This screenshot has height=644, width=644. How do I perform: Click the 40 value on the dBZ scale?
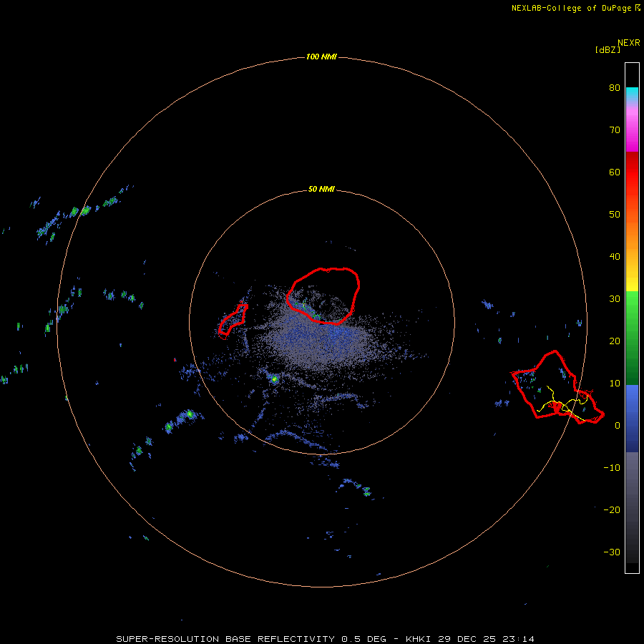(615, 257)
